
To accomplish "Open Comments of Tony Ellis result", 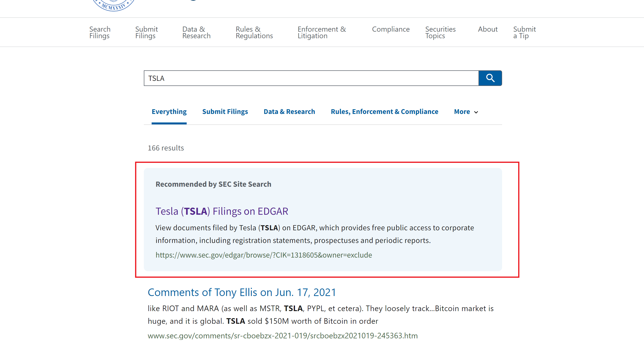I will coord(242,292).
